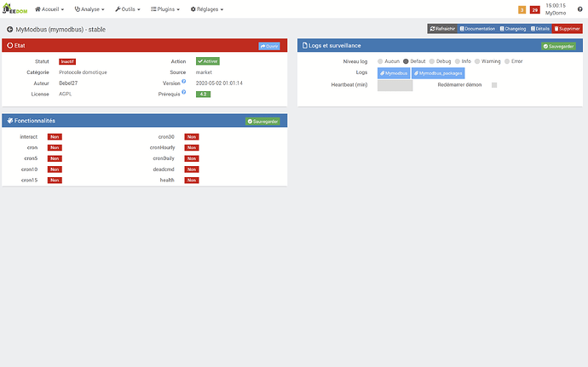Image resolution: width=588 pixels, height=367 pixels.
Task: Go back using the arrow beside MyModbus
Action: pos(9,29)
